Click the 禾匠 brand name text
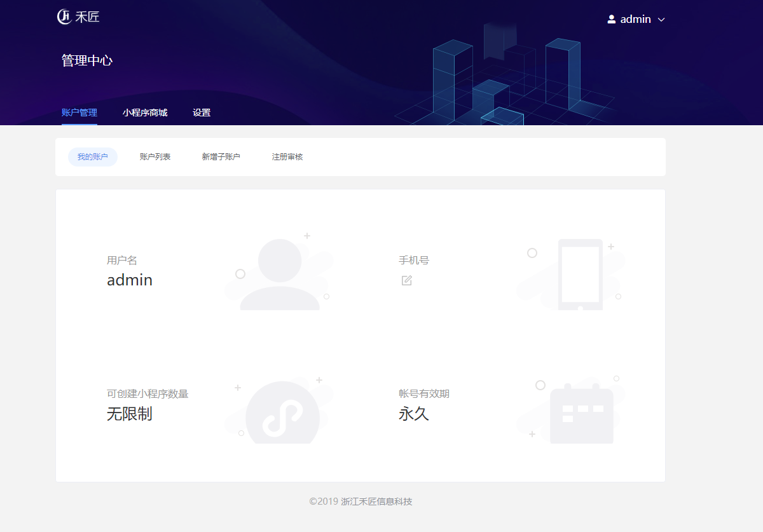The height and width of the screenshot is (532, 763). click(88, 17)
